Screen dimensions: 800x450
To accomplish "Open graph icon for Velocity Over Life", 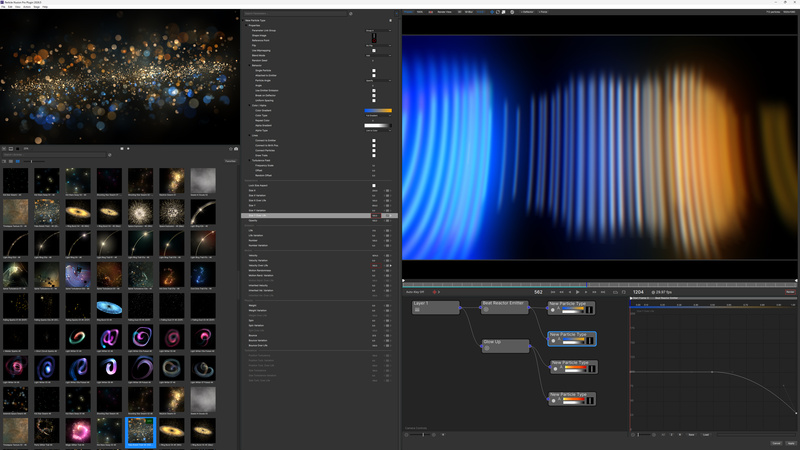I will click(387, 265).
